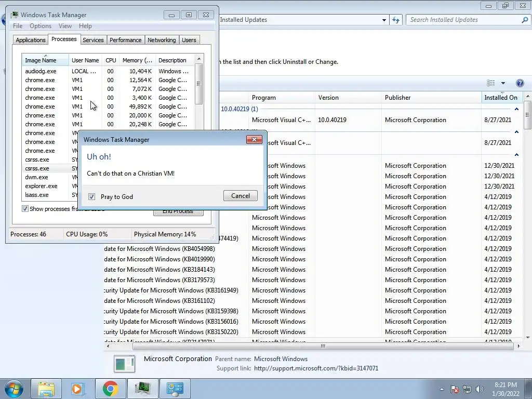The image size is (532, 399).
Task: Sort processes by Image Name column
Action: (x=46, y=60)
